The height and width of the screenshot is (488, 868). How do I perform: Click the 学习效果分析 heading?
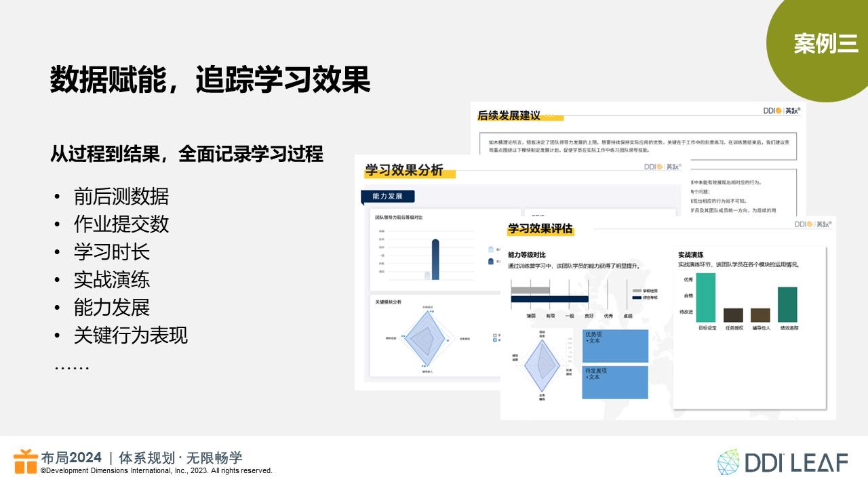(x=404, y=170)
